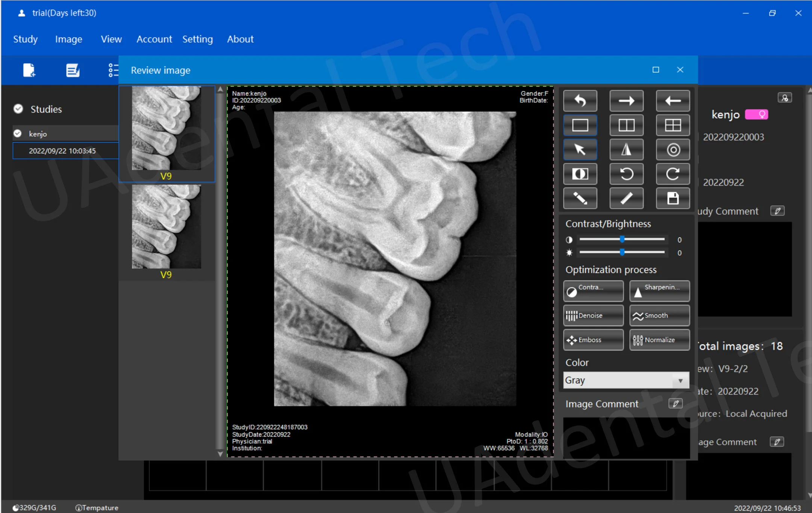The height and width of the screenshot is (513, 812).
Task: Click the contrast slider handle
Action: 622,239
